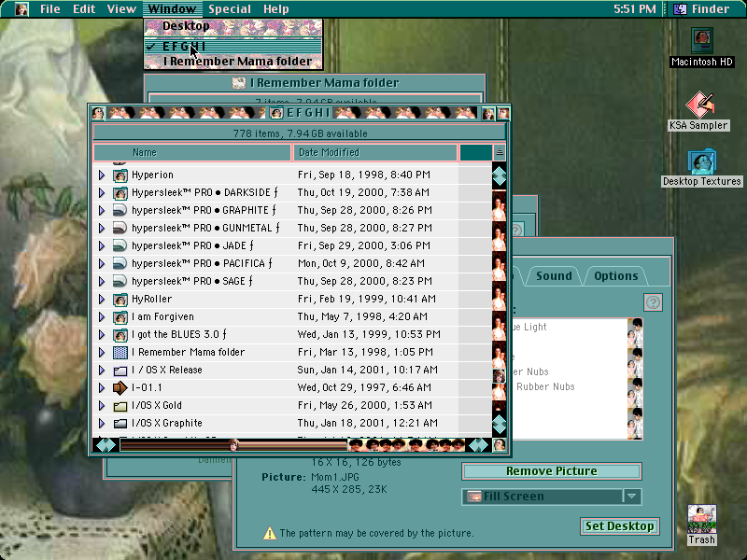Expand the I/OS X Gold folder

(x=102, y=406)
